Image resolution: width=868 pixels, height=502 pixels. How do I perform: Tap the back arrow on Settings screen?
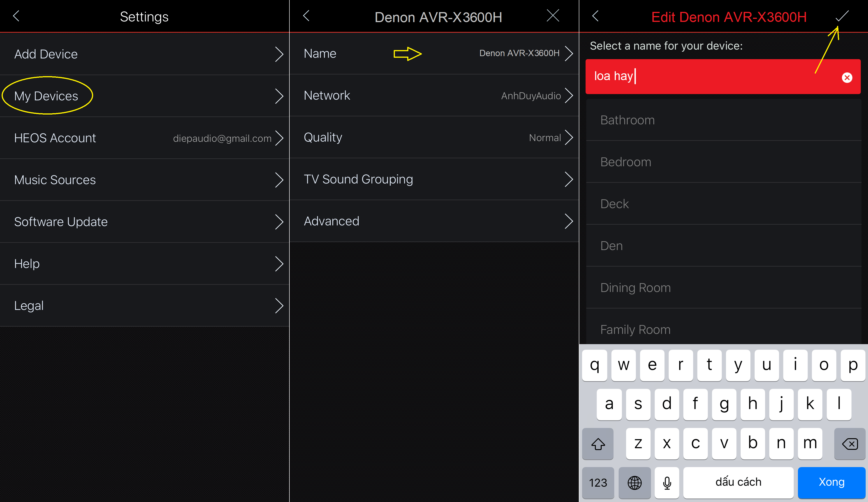click(16, 16)
